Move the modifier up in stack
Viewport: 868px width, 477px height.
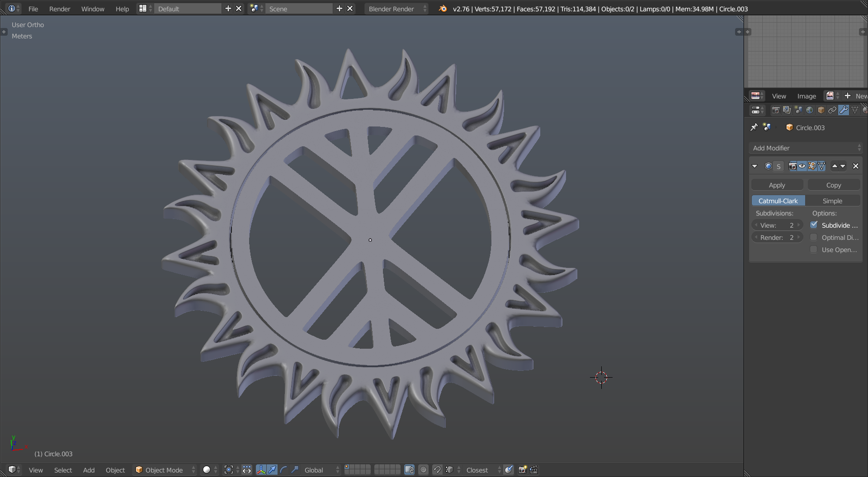tap(835, 166)
